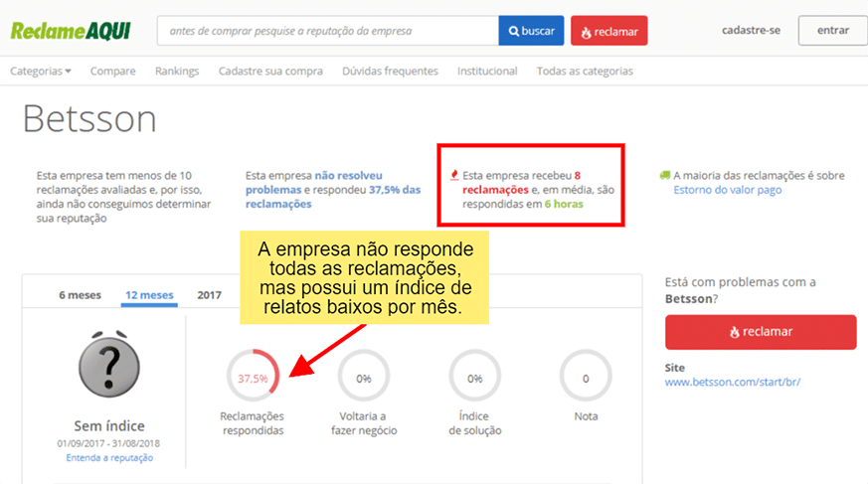868x484 pixels.
Task: Click the 'menos de 10 reclamações' paragraph
Action: tap(123, 197)
